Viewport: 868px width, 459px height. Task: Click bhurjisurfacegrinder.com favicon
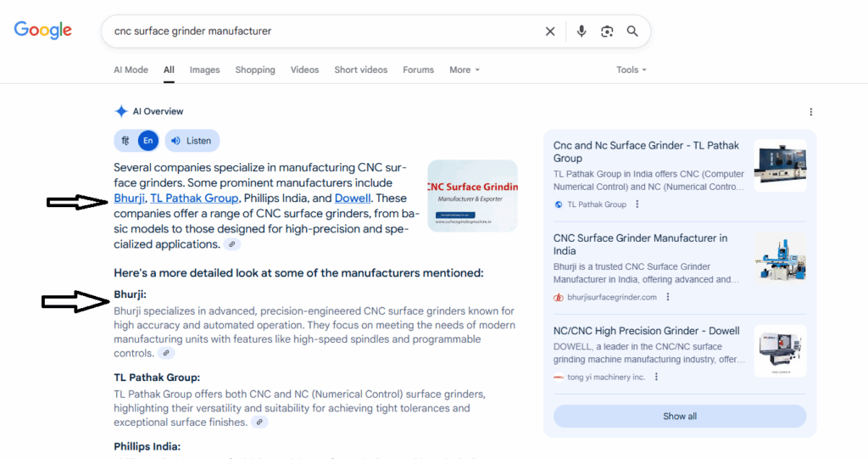(x=559, y=297)
